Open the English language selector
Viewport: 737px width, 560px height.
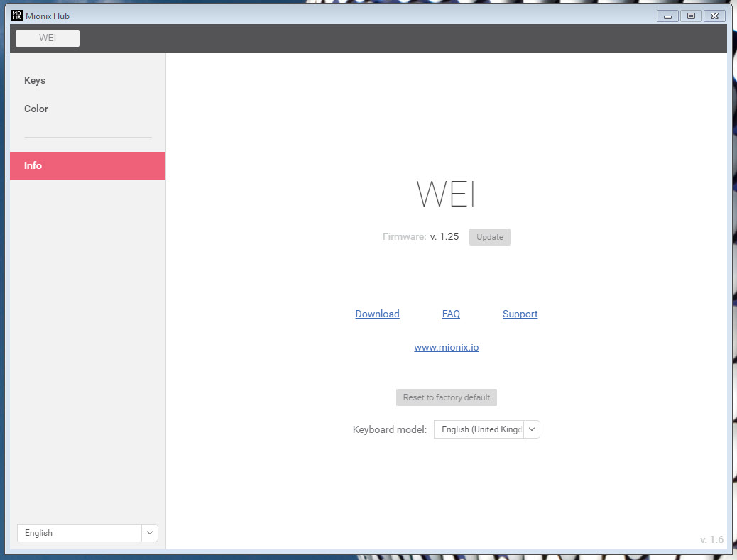pyautogui.click(x=87, y=533)
